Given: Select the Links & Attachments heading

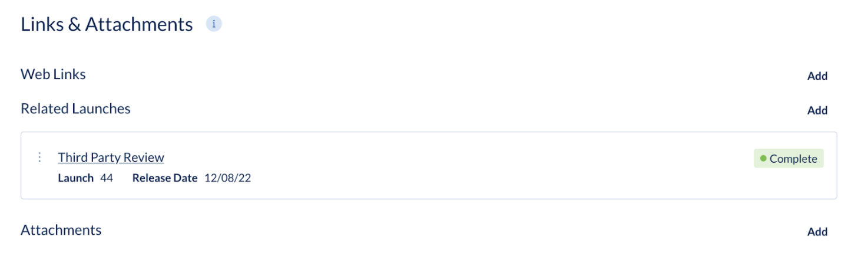Looking at the screenshot, I should (x=107, y=24).
